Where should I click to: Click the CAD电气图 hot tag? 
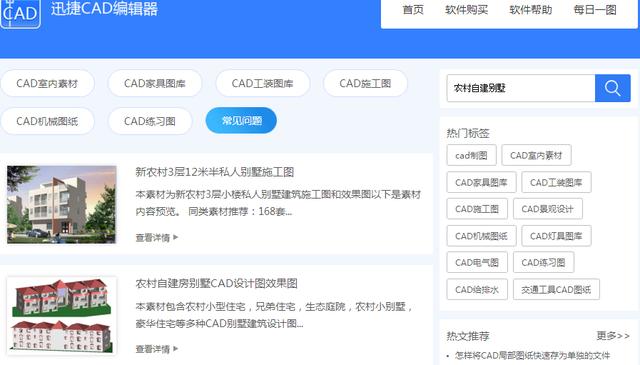click(x=477, y=262)
